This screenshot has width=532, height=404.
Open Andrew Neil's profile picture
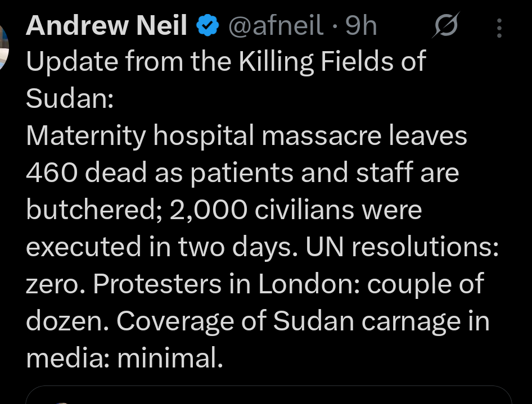click(x=3, y=42)
